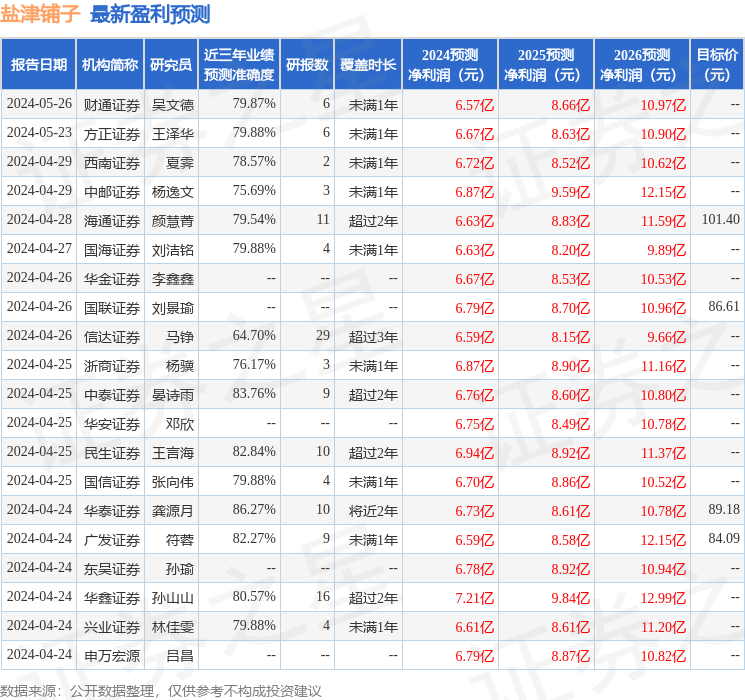This screenshot has height=700, width=745.
Task: Click 信达证券 accuracy value 64.70%
Action: 254,335
